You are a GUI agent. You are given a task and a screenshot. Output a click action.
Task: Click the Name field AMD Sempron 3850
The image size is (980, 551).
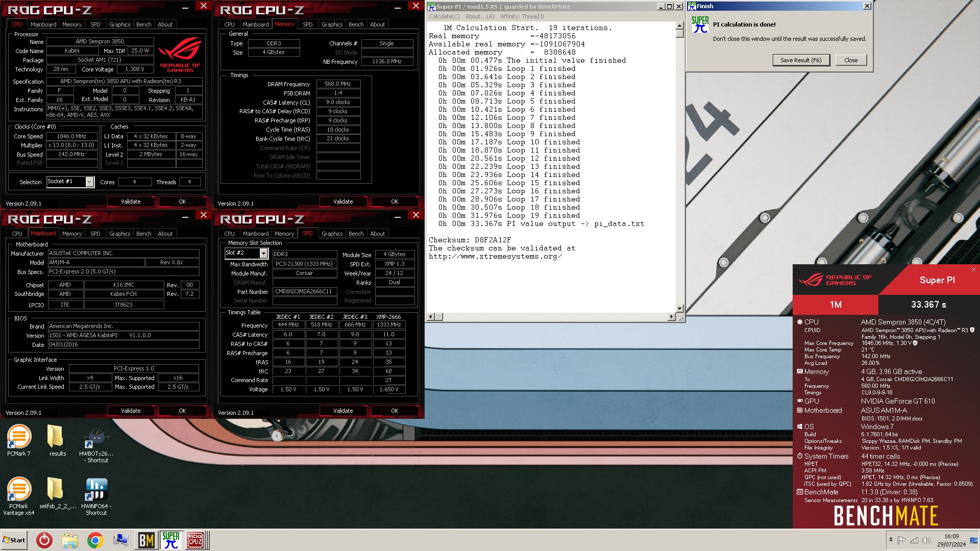point(100,41)
